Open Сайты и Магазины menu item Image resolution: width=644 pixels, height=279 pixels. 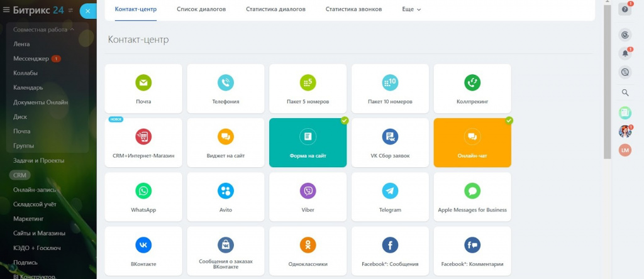40,233
